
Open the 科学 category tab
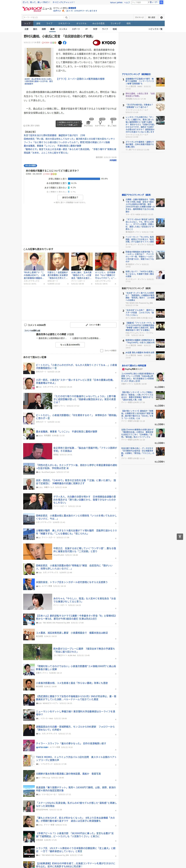click(x=95, y=29)
